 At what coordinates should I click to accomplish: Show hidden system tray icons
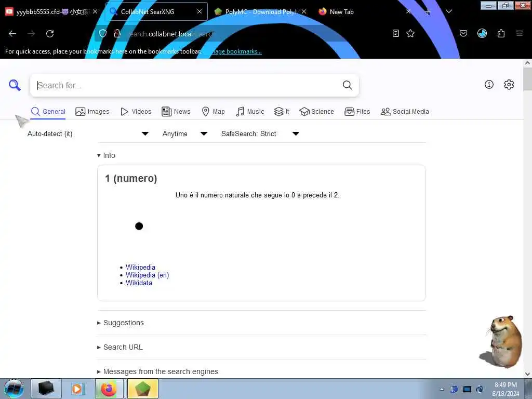[x=442, y=389]
